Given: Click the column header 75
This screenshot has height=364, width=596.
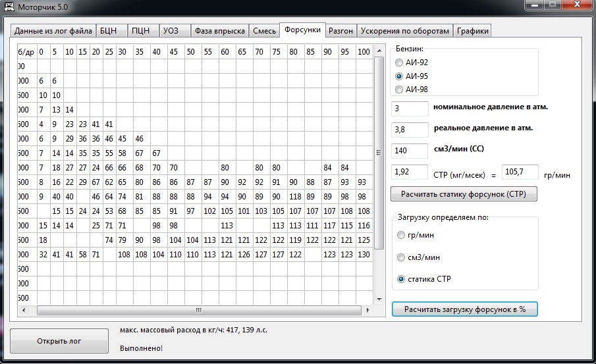Looking at the screenshot, I should [x=279, y=52].
